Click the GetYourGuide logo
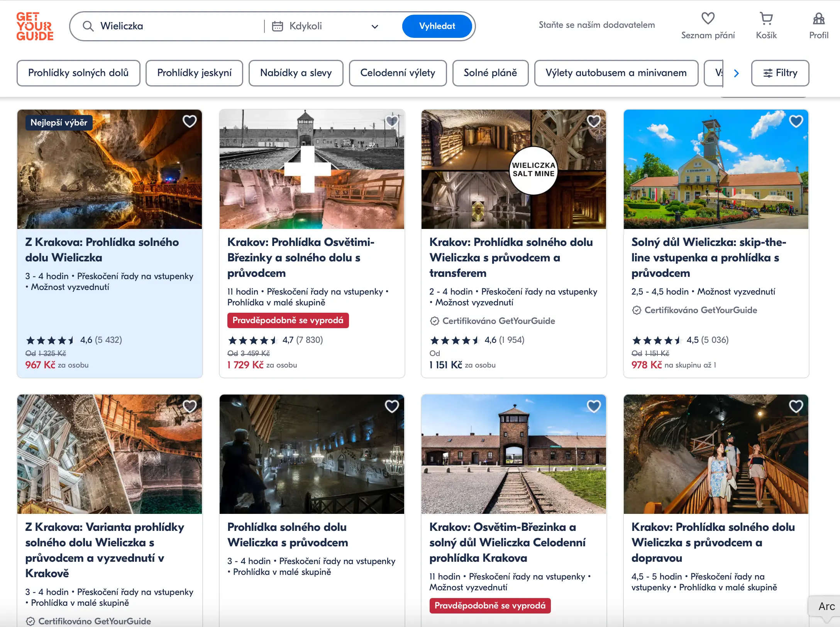 [35, 26]
